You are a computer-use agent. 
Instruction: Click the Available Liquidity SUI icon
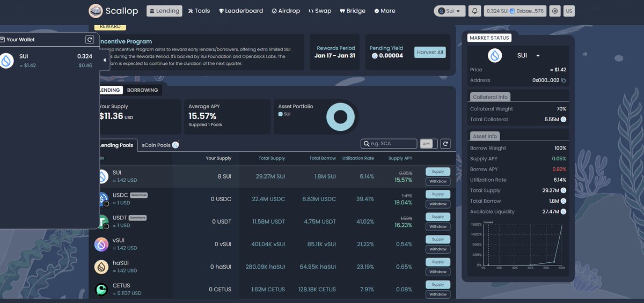coord(563,212)
